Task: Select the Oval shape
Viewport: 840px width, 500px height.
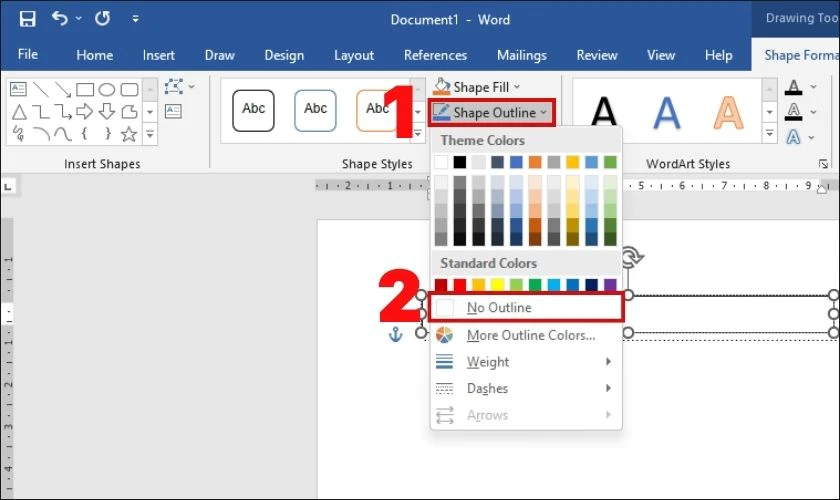Action: pyautogui.click(x=107, y=89)
